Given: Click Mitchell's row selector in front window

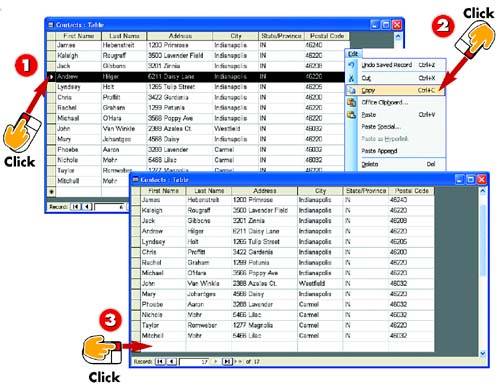Looking at the screenshot, I should point(136,336).
